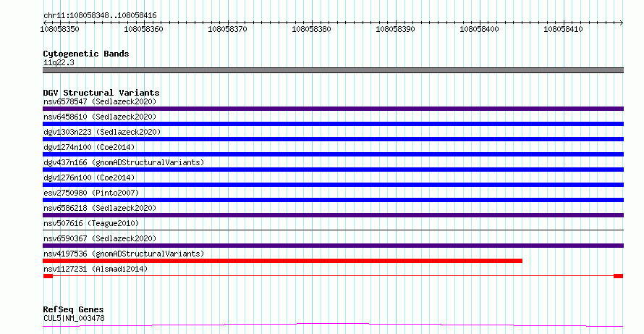Click the magenta CUL5 transcript line
The height and width of the screenshot is (334, 644).
(333, 325)
